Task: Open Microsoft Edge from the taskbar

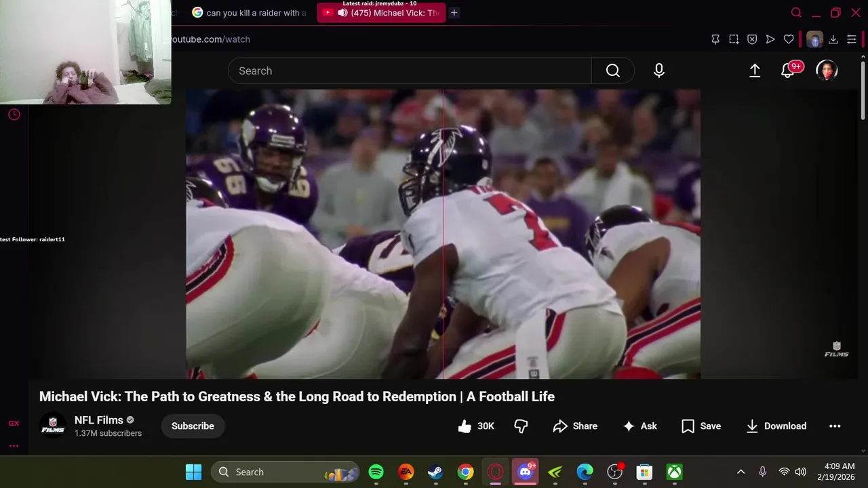Action: pyautogui.click(x=585, y=472)
